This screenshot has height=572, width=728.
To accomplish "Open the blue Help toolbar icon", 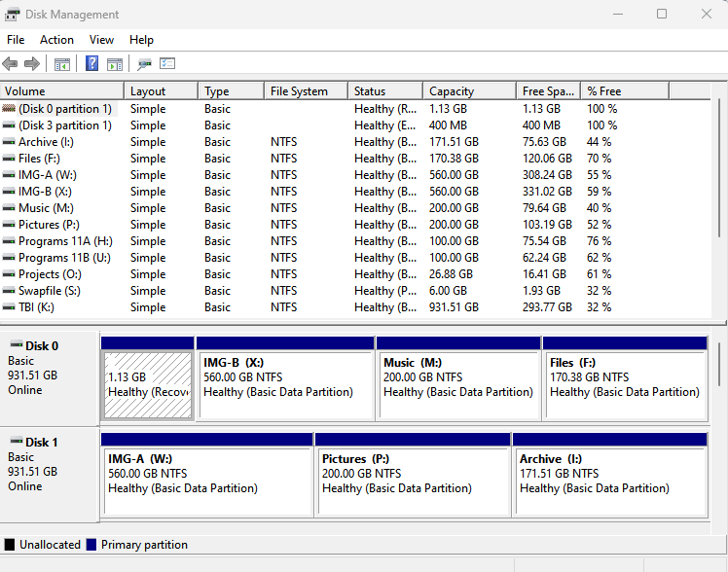I will pyautogui.click(x=91, y=63).
